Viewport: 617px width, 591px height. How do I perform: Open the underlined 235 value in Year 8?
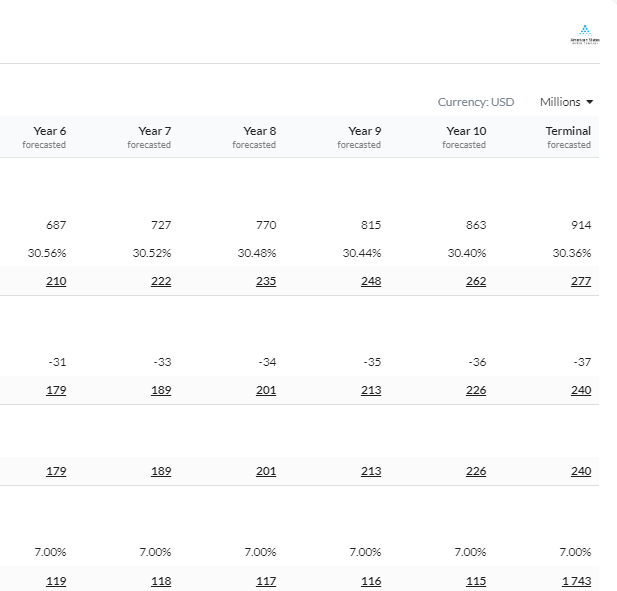(266, 281)
